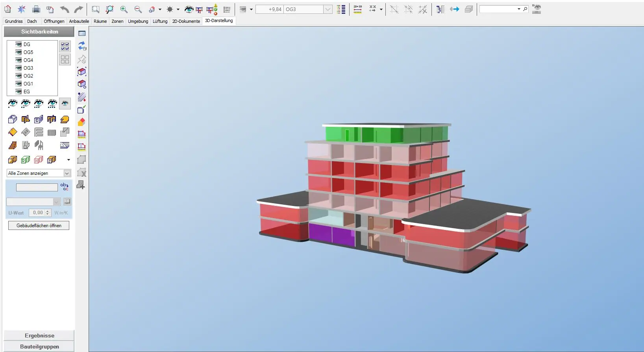Click the green top floor of the 3D building
644x352 pixels.
tap(386, 135)
